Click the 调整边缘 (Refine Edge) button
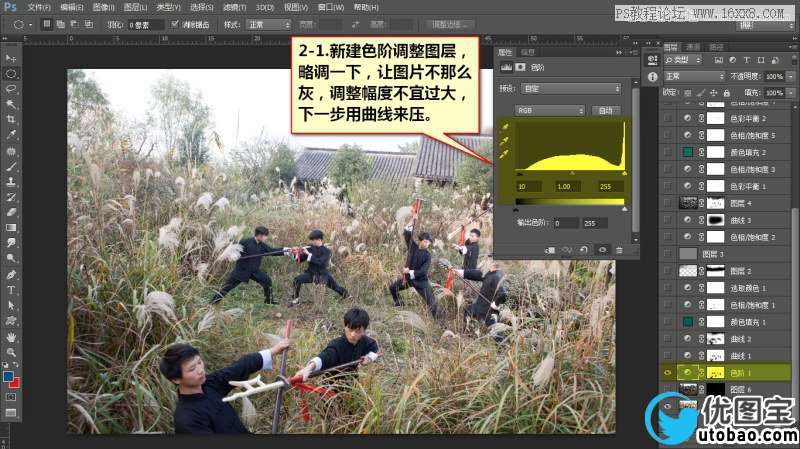 pos(449,24)
